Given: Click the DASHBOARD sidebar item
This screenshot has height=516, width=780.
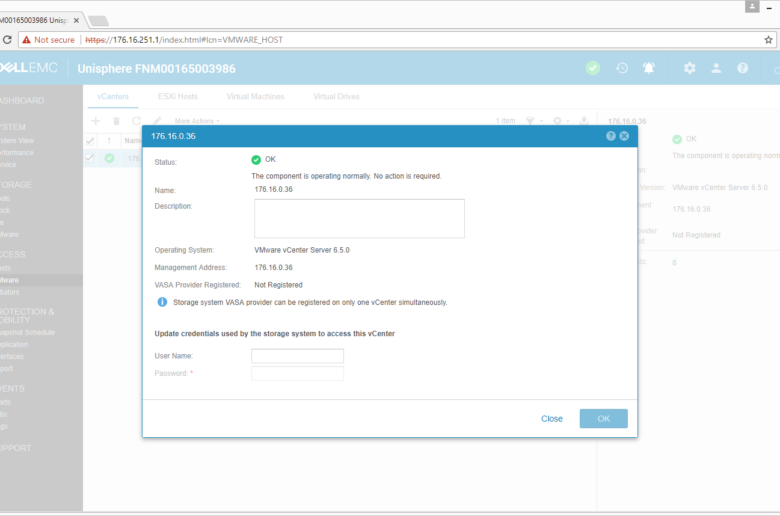Looking at the screenshot, I should (x=22, y=101).
